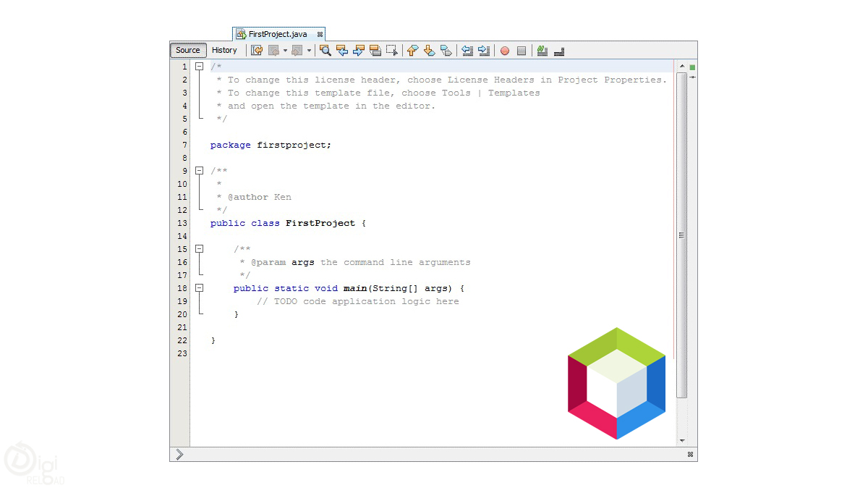Shift the current line right

point(483,50)
